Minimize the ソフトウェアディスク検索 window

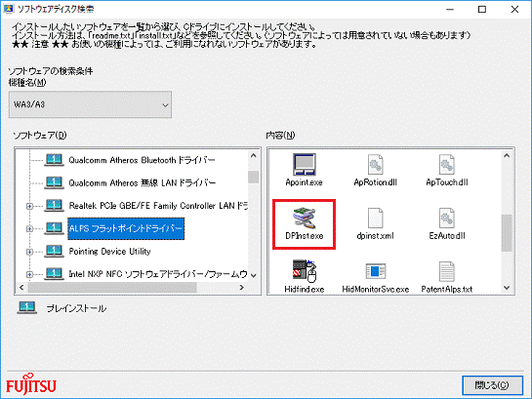450,9
